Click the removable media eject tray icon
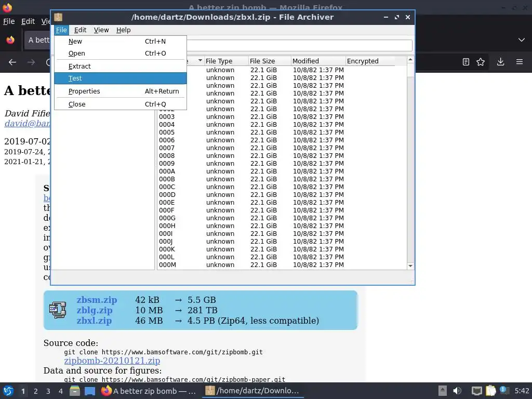 point(443,391)
